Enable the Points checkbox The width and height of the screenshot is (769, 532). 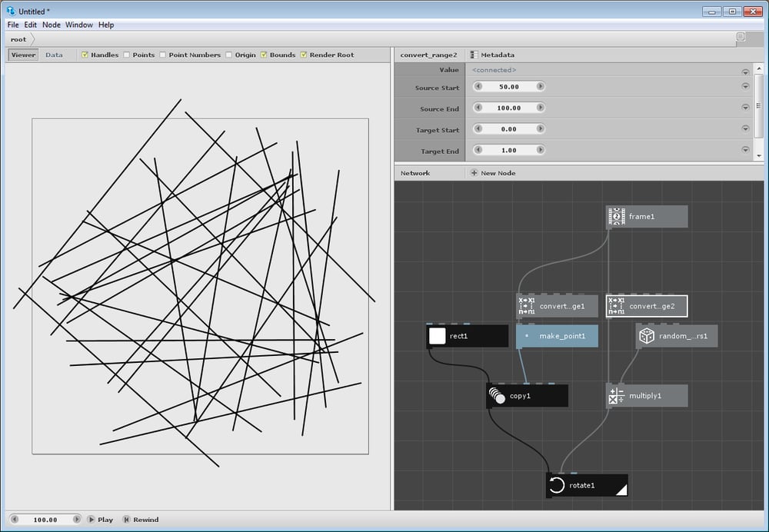click(127, 55)
